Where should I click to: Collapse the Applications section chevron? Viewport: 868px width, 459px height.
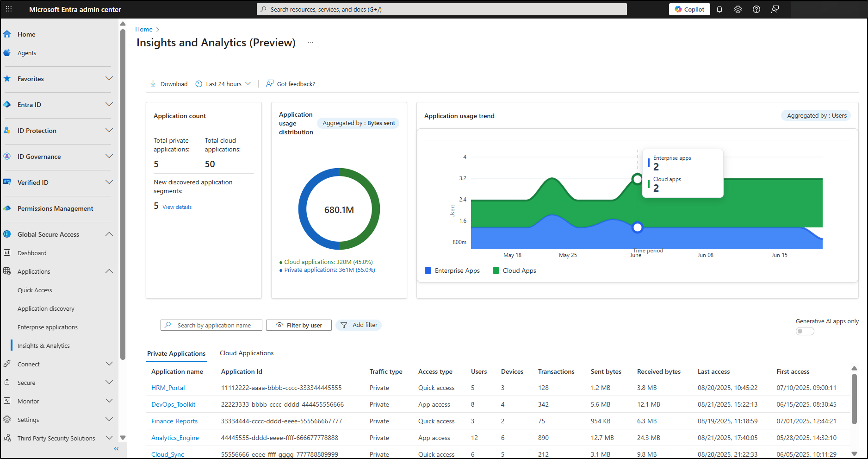pyautogui.click(x=109, y=271)
